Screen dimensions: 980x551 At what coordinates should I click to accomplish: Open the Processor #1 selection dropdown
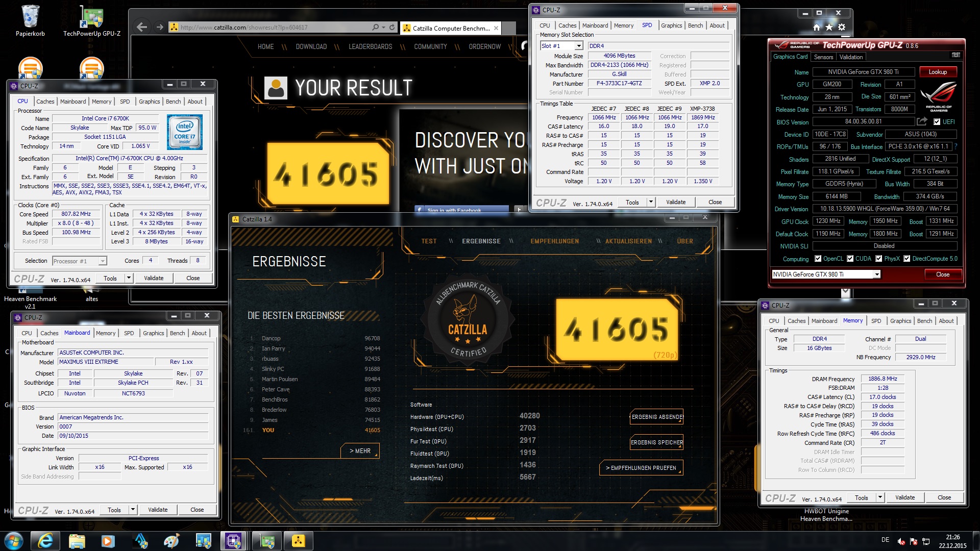click(103, 261)
